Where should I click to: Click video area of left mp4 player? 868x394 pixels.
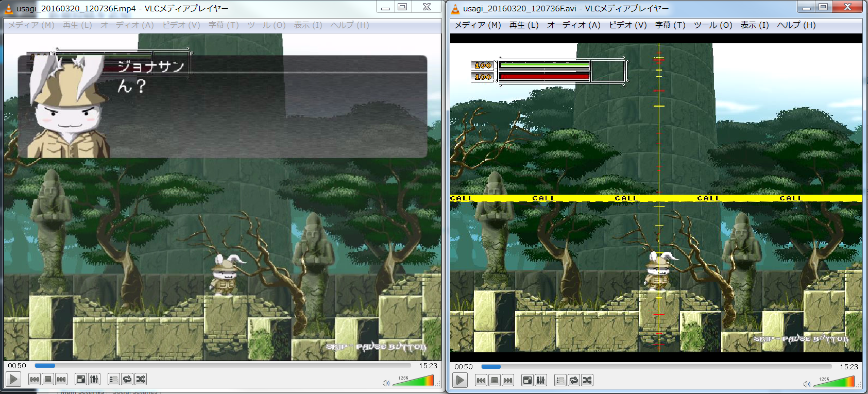(x=223, y=197)
